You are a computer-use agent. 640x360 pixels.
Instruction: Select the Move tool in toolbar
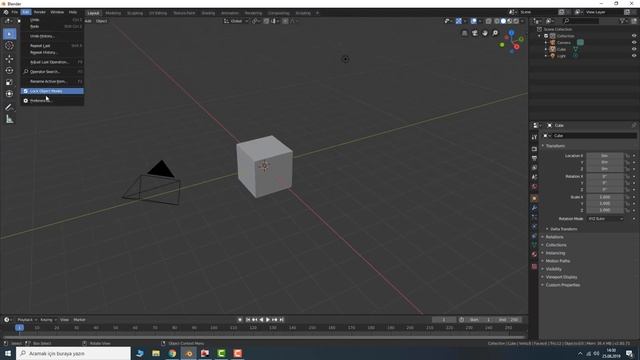tap(9, 59)
